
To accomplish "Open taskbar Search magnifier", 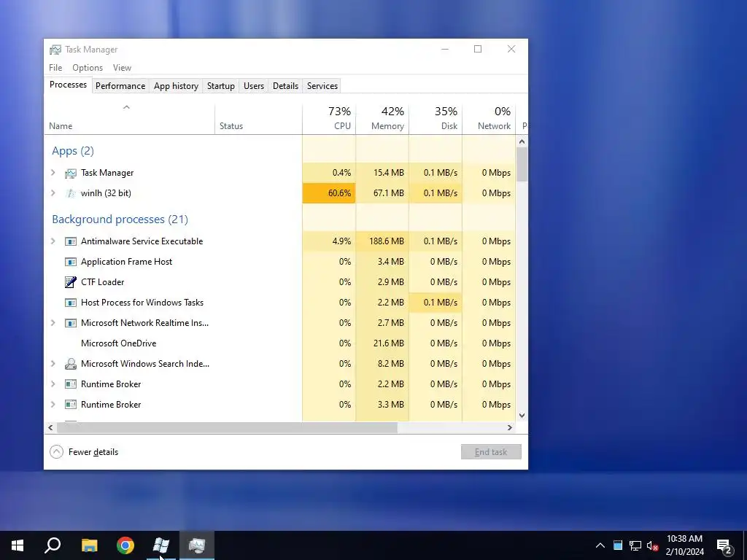I will pyautogui.click(x=53, y=545).
